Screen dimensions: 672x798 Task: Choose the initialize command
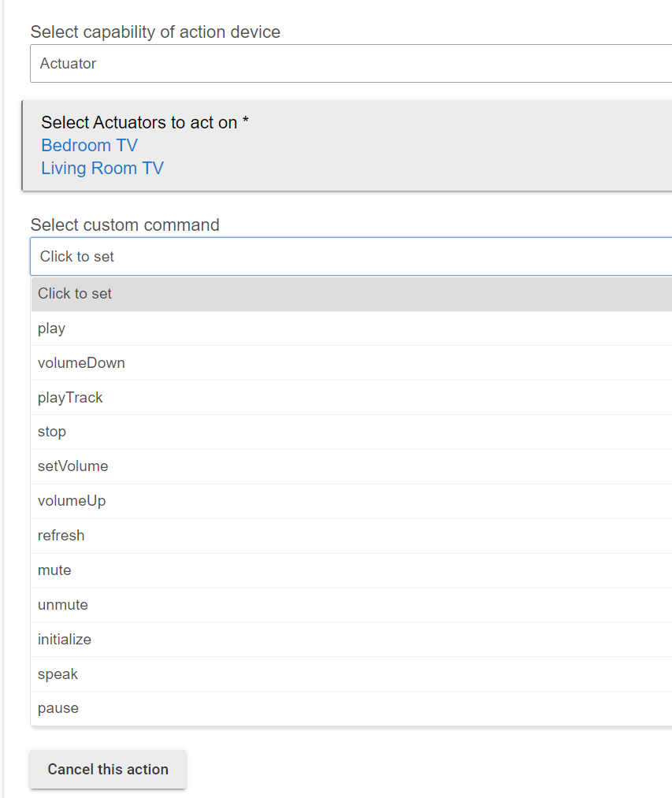pyautogui.click(x=65, y=640)
